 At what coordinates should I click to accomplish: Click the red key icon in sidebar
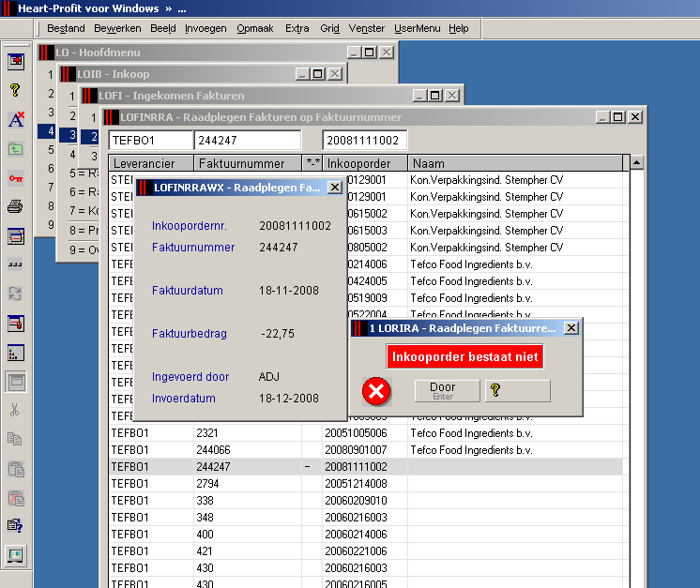[x=16, y=178]
